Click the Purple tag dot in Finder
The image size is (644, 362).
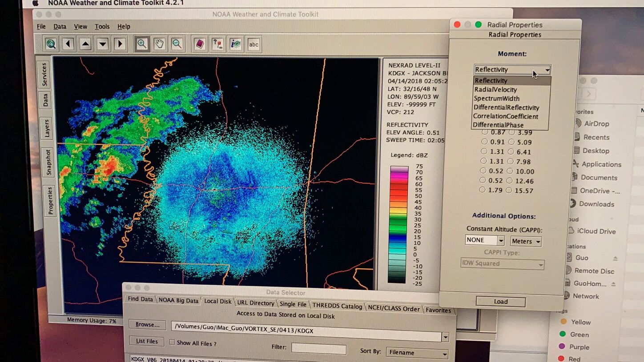[562, 346]
